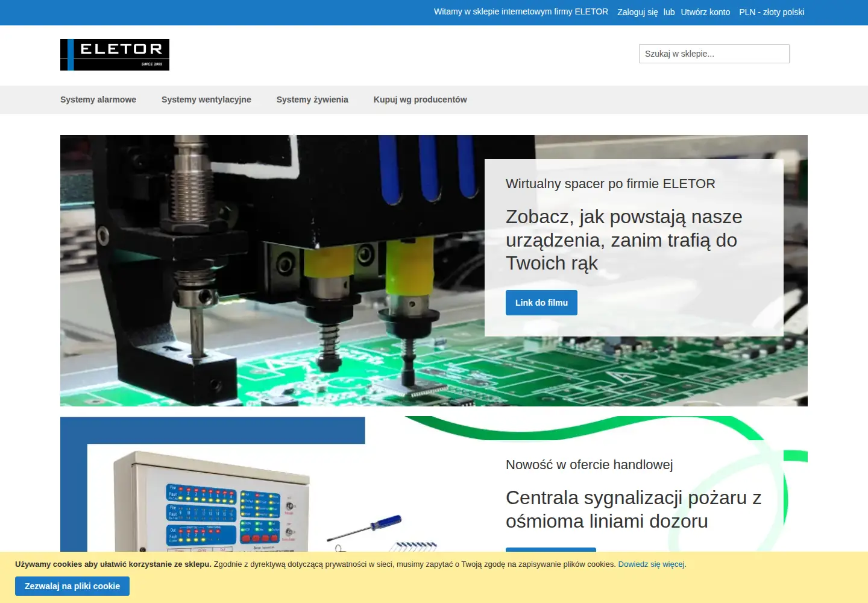This screenshot has width=868, height=603.
Task: Open the Dowiedz się więcej cookie link
Action: point(651,564)
